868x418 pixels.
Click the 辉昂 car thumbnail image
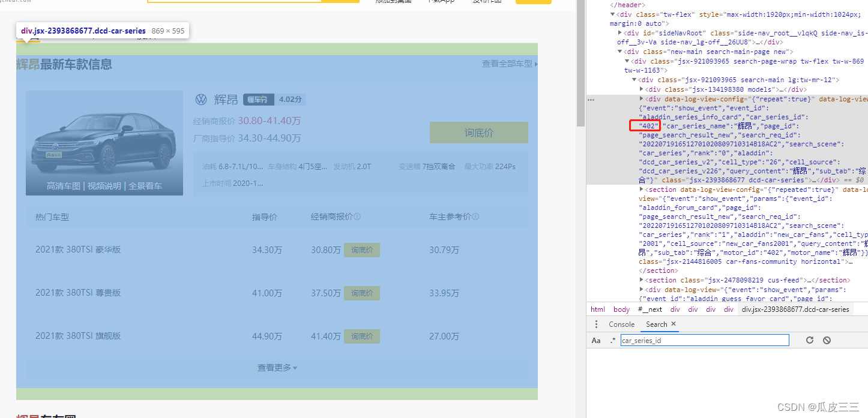104,143
